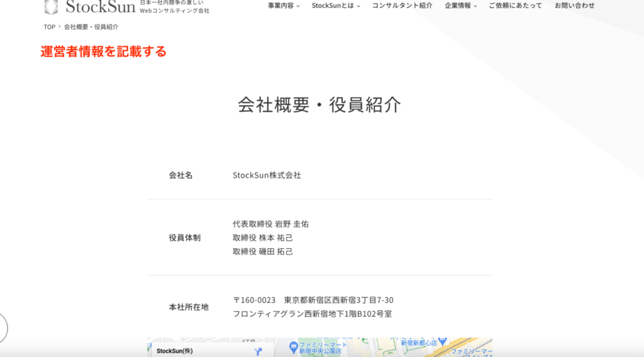
Task: Click the TOP breadcrumb link
Action: pos(49,26)
